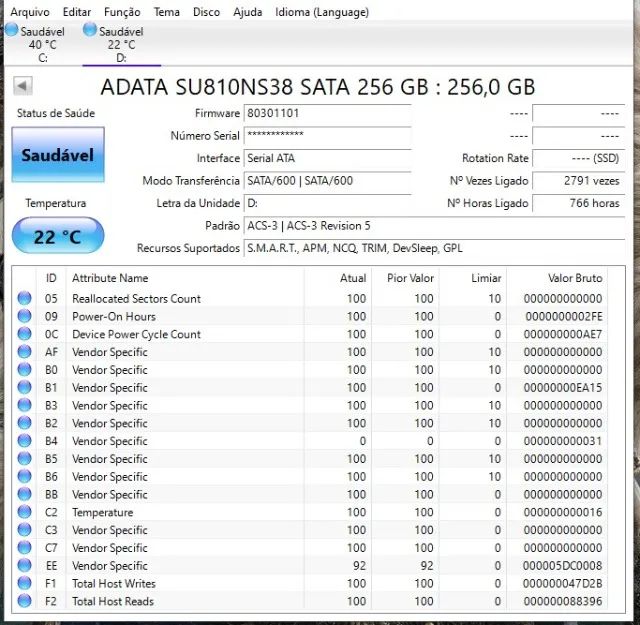Click status orb of Power-On Hours row
This screenshot has height=625, width=640.
(24, 316)
